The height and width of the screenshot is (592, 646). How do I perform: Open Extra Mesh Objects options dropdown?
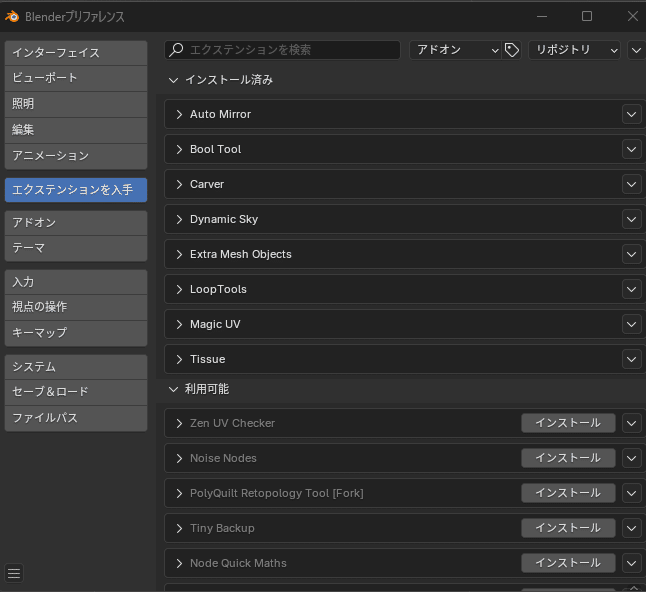(632, 254)
